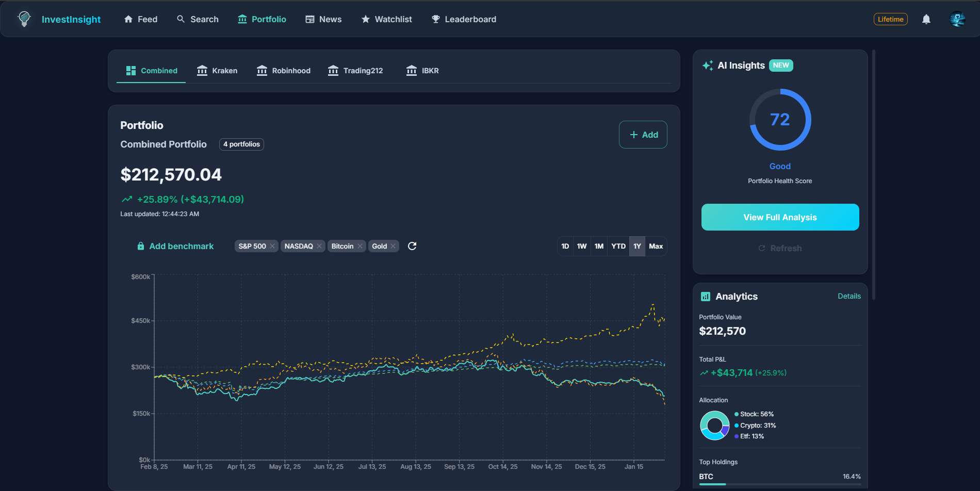Click the Search magnifier icon
The image size is (980, 491).
point(180,19)
